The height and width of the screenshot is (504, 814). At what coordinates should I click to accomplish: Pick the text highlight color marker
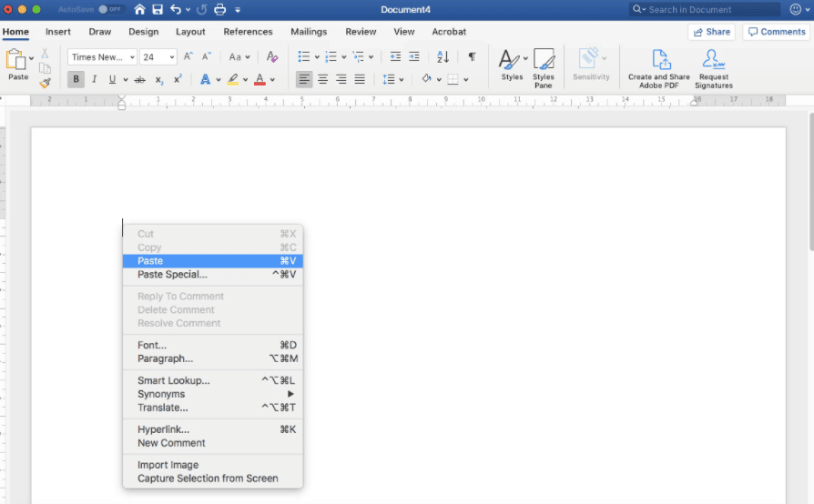[233, 79]
